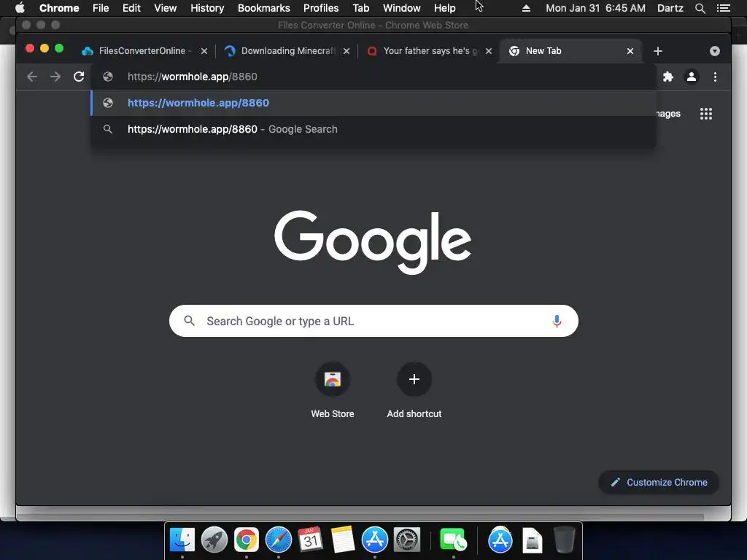Open the History menu
The height and width of the screenshot is (560, 747).
[x=207, y=8]
